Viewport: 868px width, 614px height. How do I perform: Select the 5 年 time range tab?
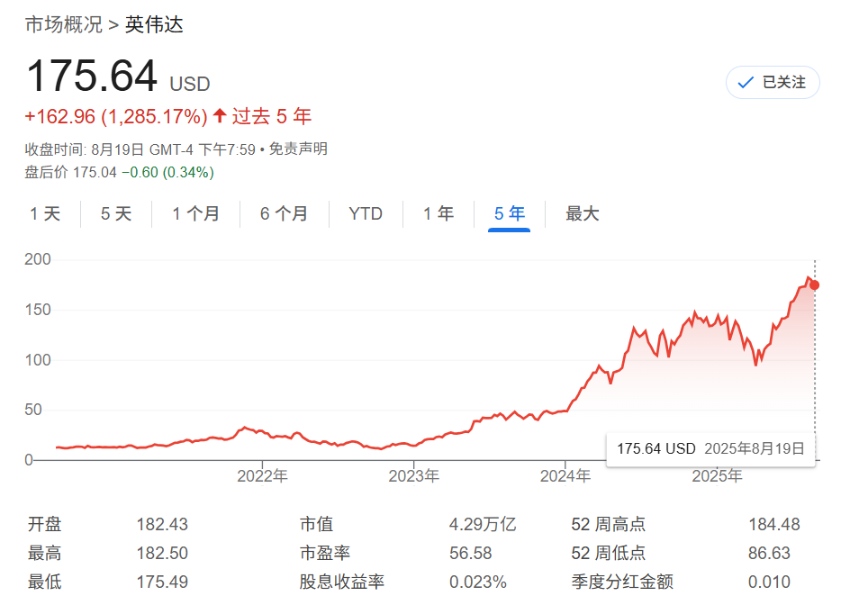point(510,213)
